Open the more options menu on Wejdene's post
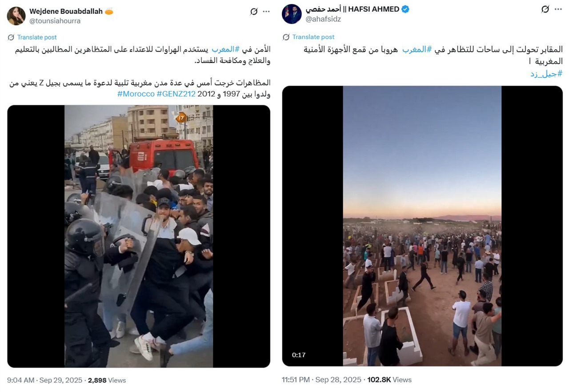This screenshot has width=569, height=392. (x=266, y=12)
